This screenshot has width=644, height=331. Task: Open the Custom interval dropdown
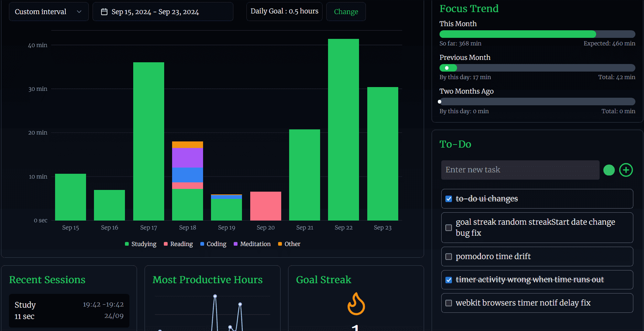[49, 12]
